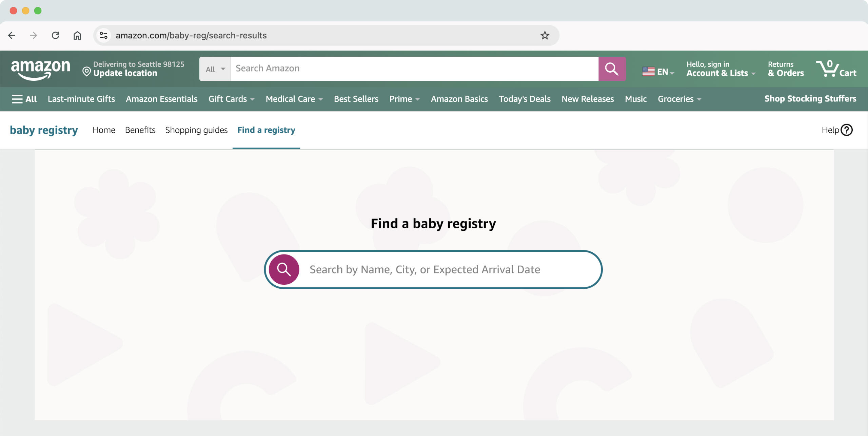Click the registry search magnifier icon
This screenshot has width=868, height=436.
point(284,269)
